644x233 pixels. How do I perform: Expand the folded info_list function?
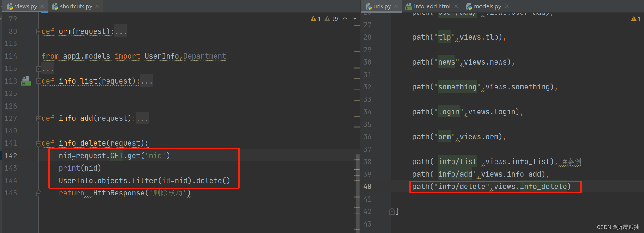[x=38, y=81]
